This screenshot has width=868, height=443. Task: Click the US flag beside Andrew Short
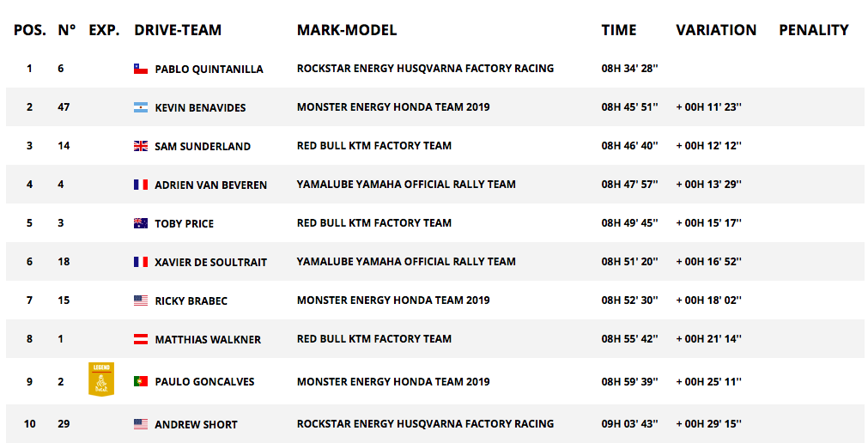coord(141,424)
